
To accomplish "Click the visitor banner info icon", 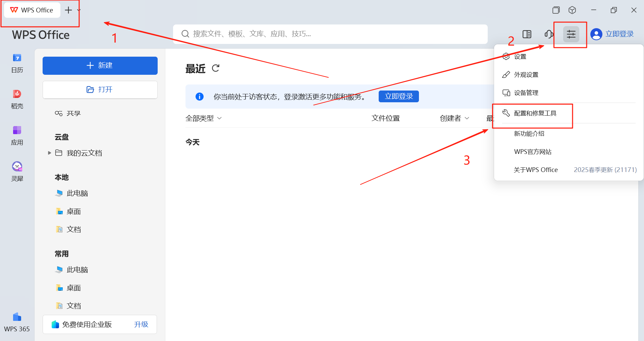I will (200, 97).
